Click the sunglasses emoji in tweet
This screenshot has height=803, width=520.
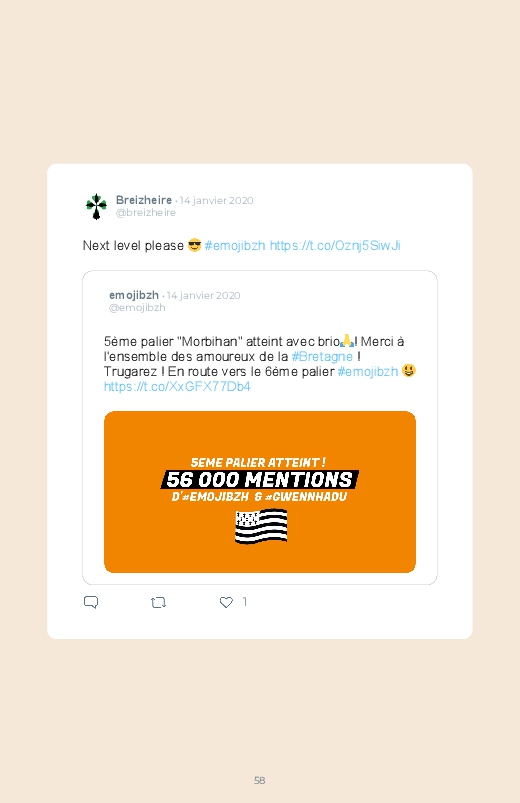click(194, 245)
